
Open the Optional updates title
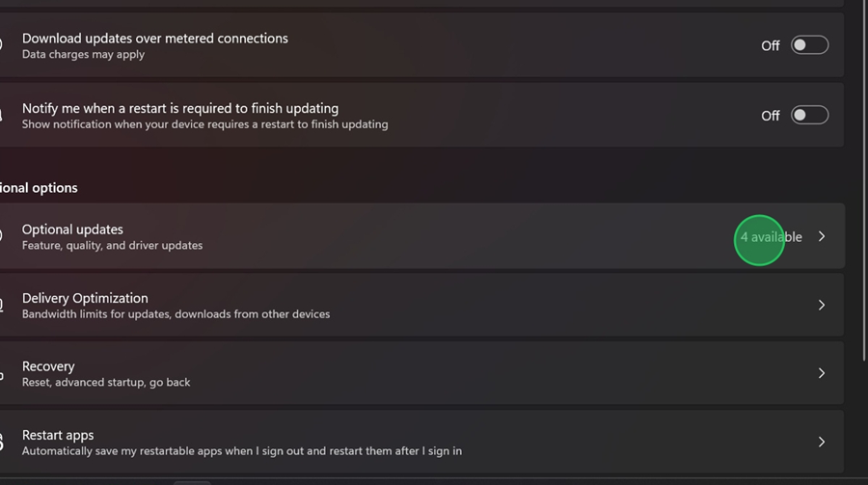[72, 229]
